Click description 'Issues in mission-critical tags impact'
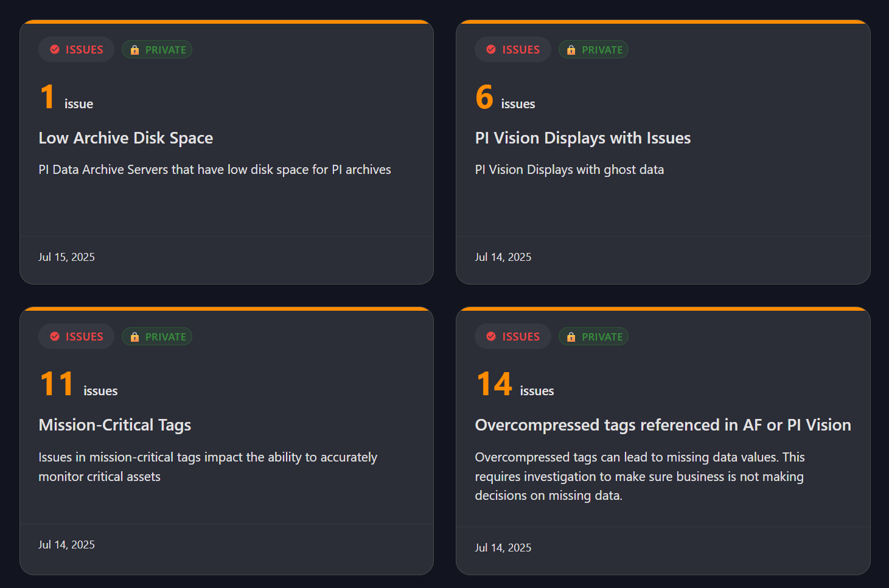 click(x=208, y=466)
